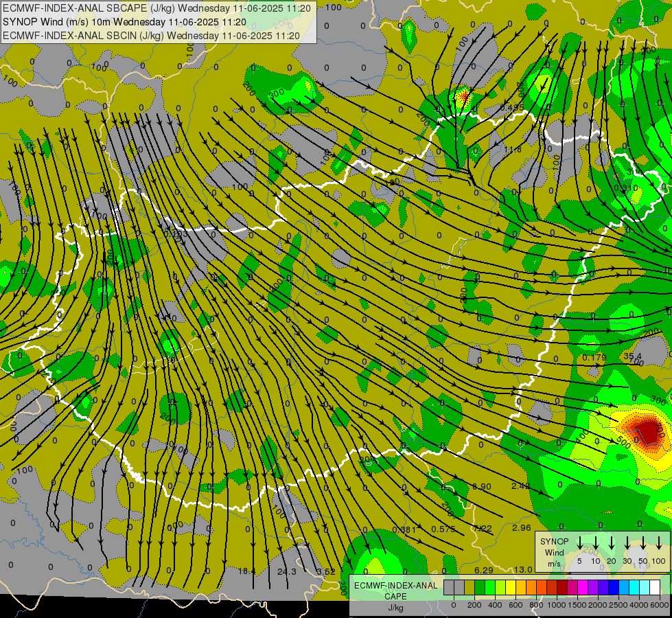Click the '0.179' value on the map

[594, 357]
